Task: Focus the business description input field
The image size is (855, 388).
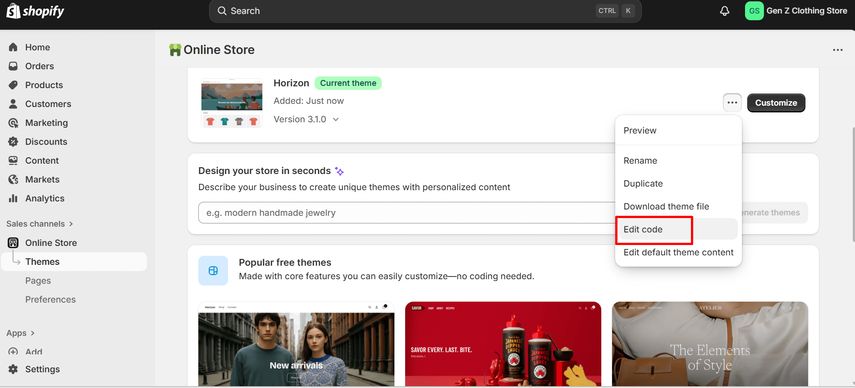Action: point(406,213)
